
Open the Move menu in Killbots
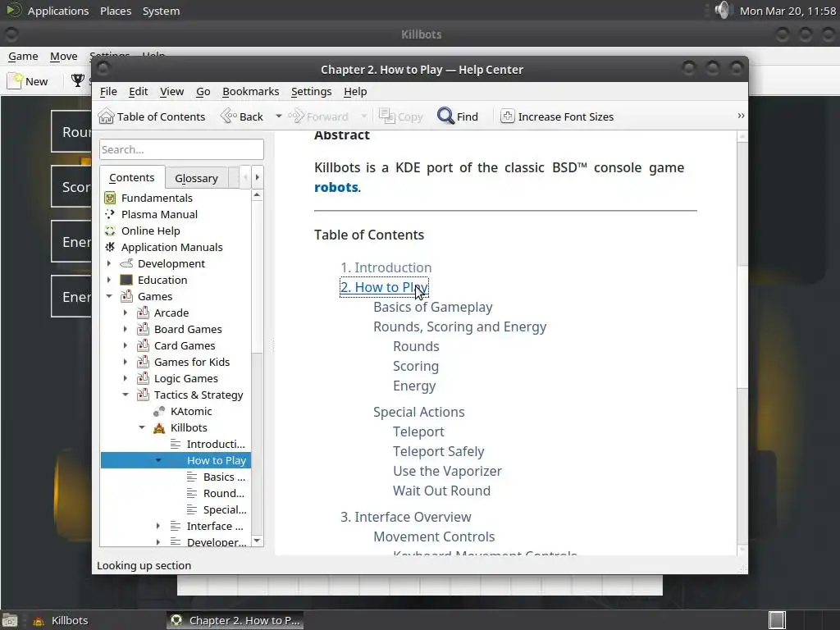pos(64,57)
